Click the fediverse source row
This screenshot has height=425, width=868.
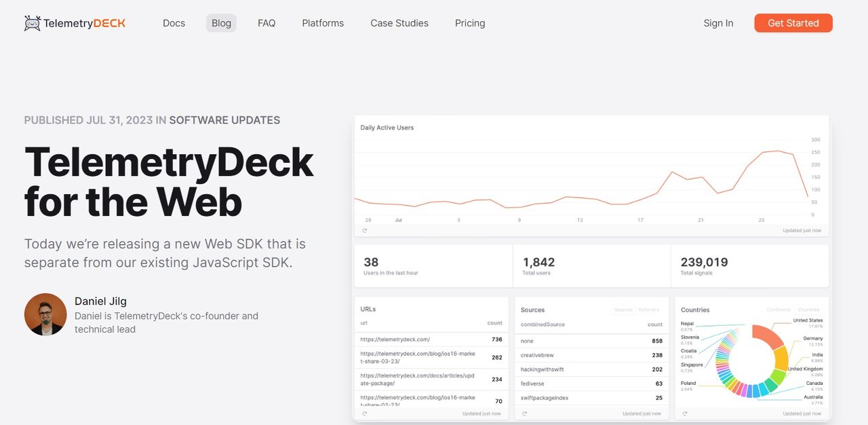592,384
